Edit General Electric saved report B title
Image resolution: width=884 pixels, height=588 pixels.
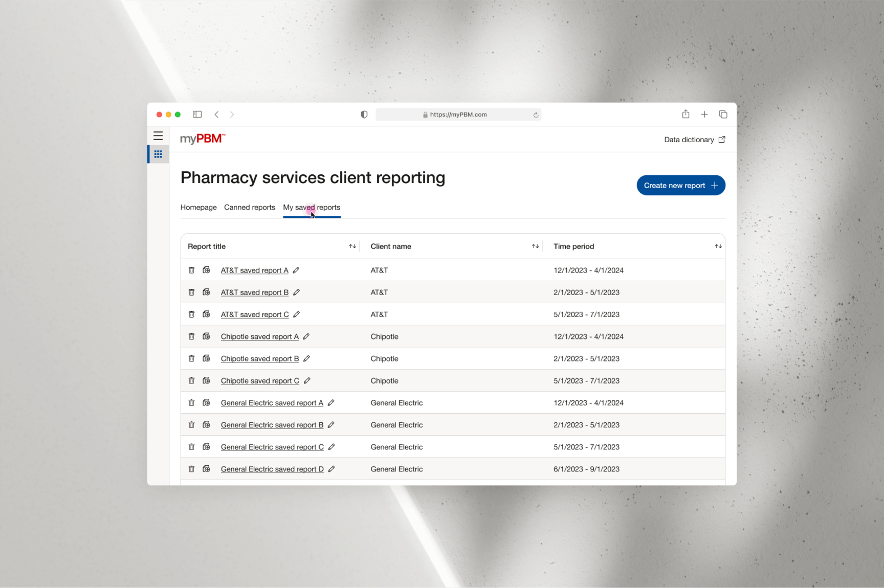(331, 425)
